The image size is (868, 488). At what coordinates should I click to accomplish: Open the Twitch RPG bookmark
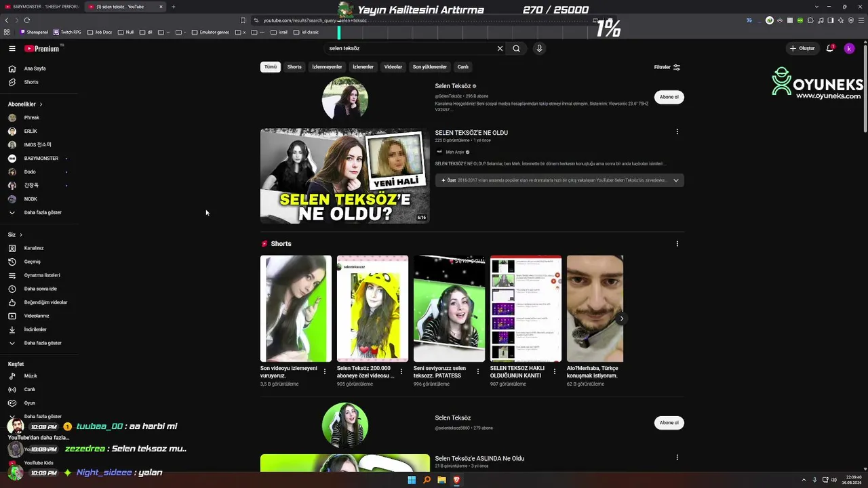coord(68,32)
